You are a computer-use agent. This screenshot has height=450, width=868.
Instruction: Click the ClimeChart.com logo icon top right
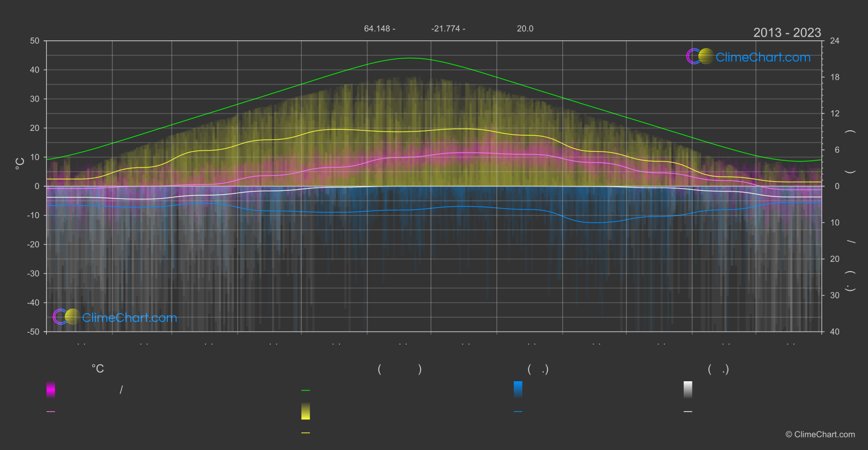tap(700, 56)
